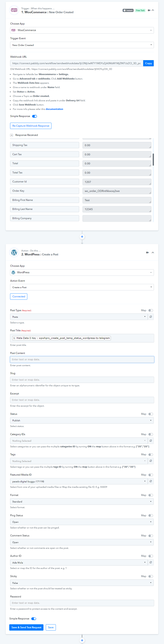Refresh Tags list
The image size is (164, 644).
coord(151,461)
